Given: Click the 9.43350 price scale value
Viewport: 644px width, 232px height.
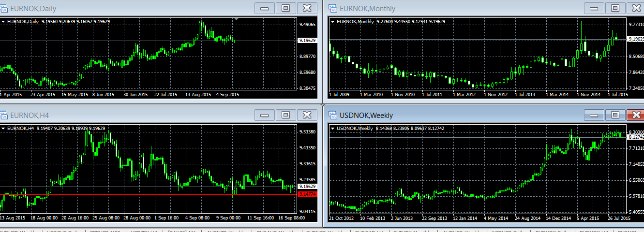Looking at the screenshot, I should (308, 147).
